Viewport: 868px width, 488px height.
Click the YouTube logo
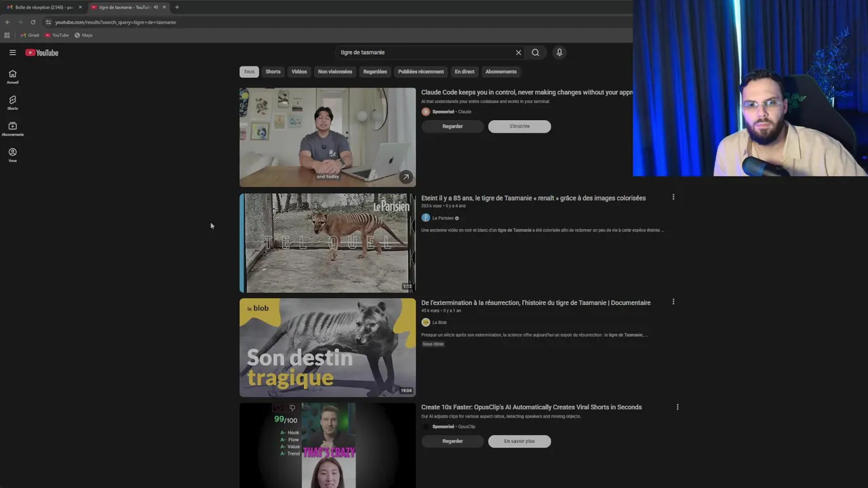pos(42,53)
